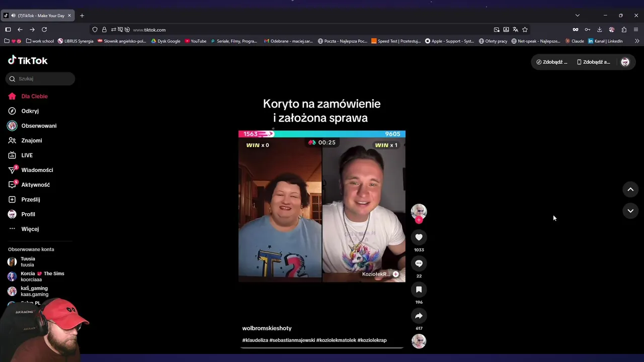Seek in the video progress bar

[322, 347]
